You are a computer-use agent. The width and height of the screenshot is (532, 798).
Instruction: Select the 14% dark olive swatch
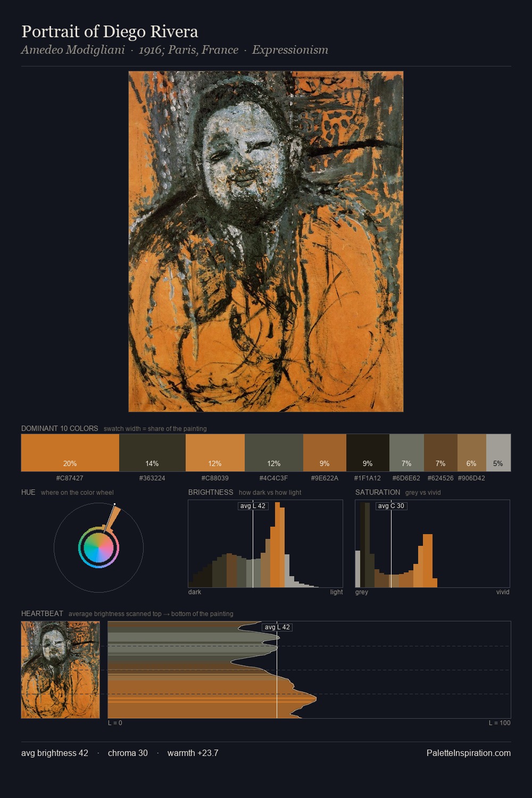click(x=152, y=453)
